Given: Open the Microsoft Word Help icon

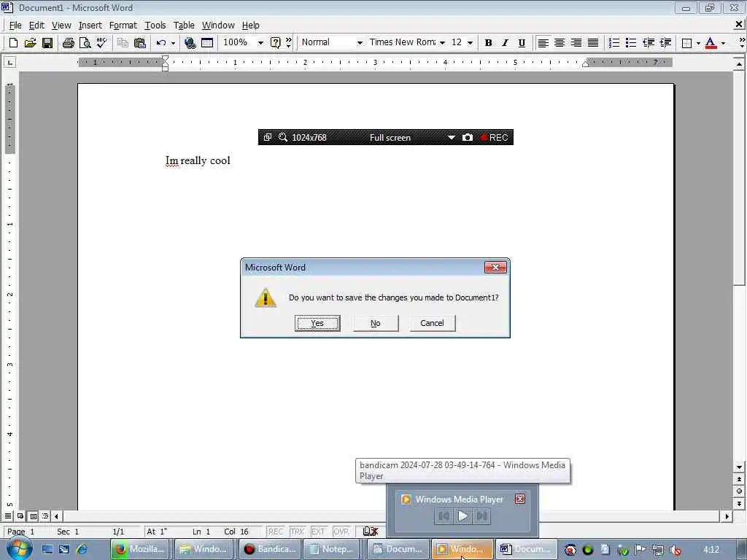Looking at the screenshot, I should (x=275, y=43).
